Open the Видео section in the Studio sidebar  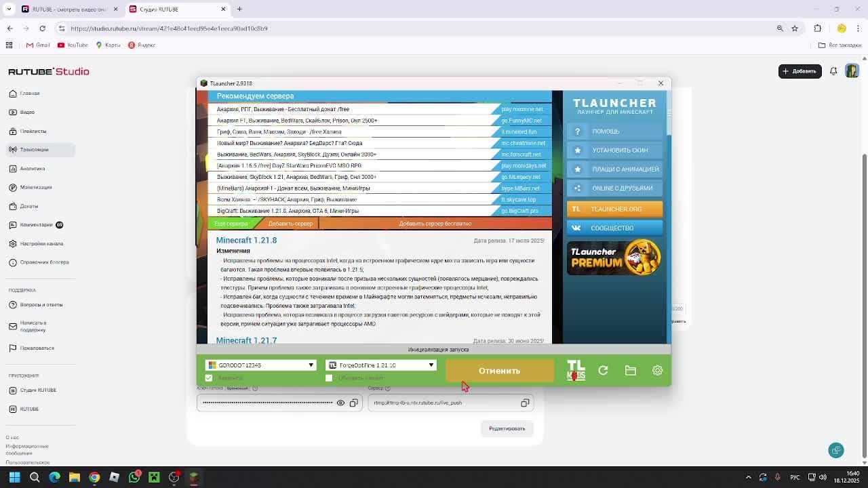click(x=27, y=112)
